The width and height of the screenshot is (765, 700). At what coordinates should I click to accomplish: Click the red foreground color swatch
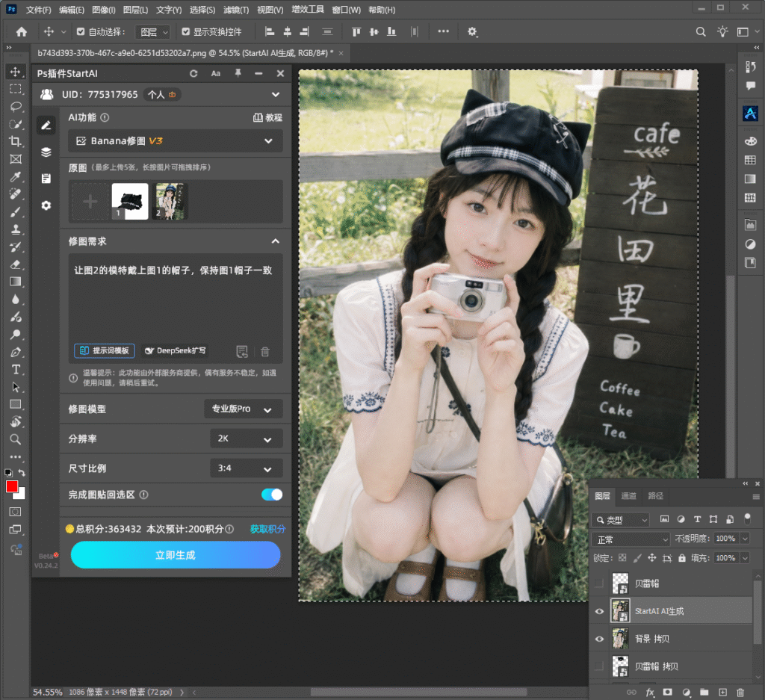click(x=12, y=486)
